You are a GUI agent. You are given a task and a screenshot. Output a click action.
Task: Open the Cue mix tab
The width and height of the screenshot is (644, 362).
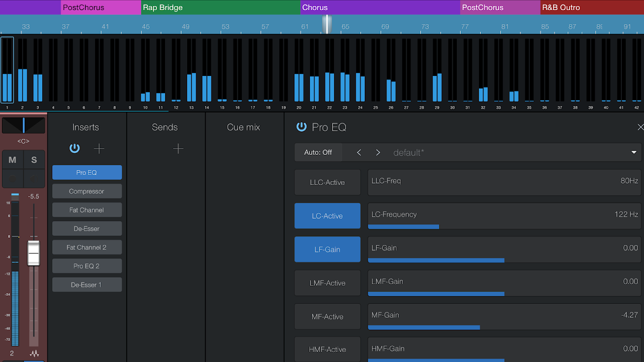(244, 127)
